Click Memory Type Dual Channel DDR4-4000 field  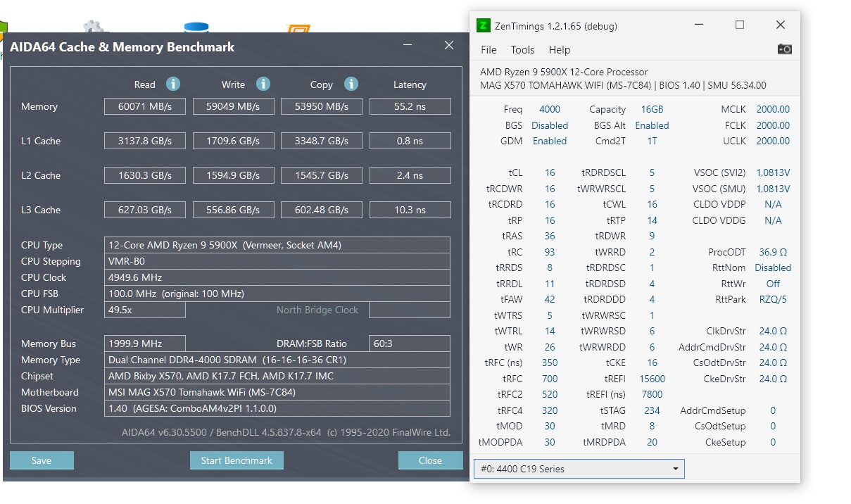(277, 360)
